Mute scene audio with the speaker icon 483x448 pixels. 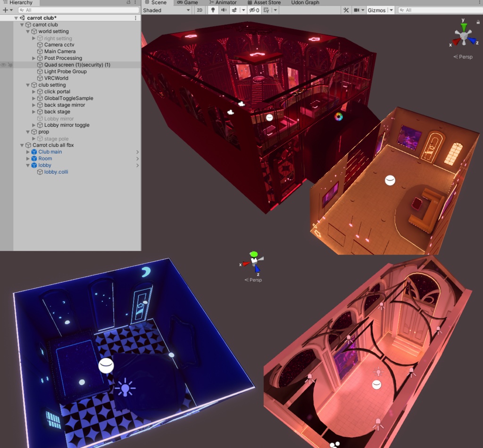click(224, 10)
